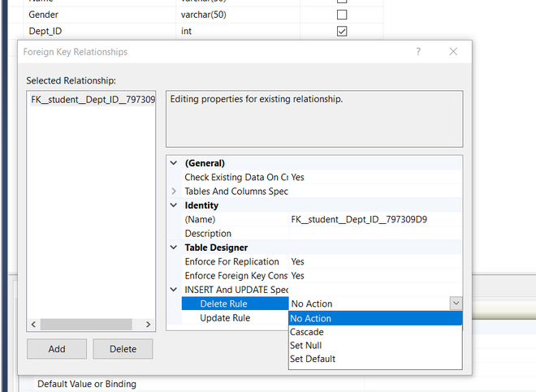Toggle the Gender allow nulls checkbox
536x392 pixels.
pos(342,15)
